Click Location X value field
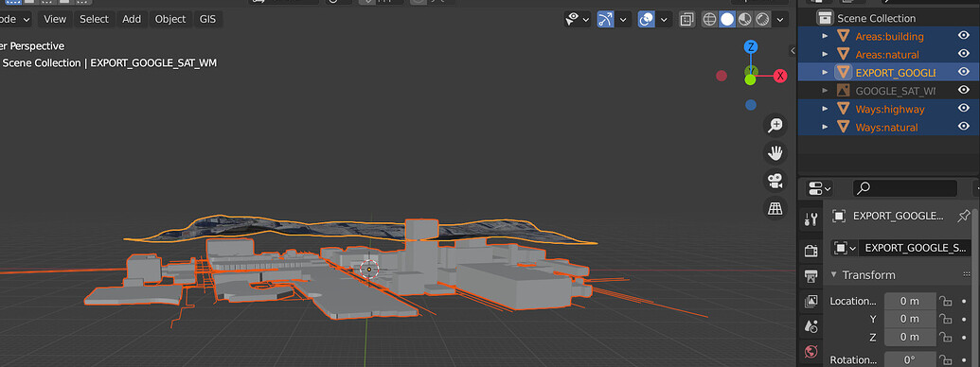 click(910, 301)
